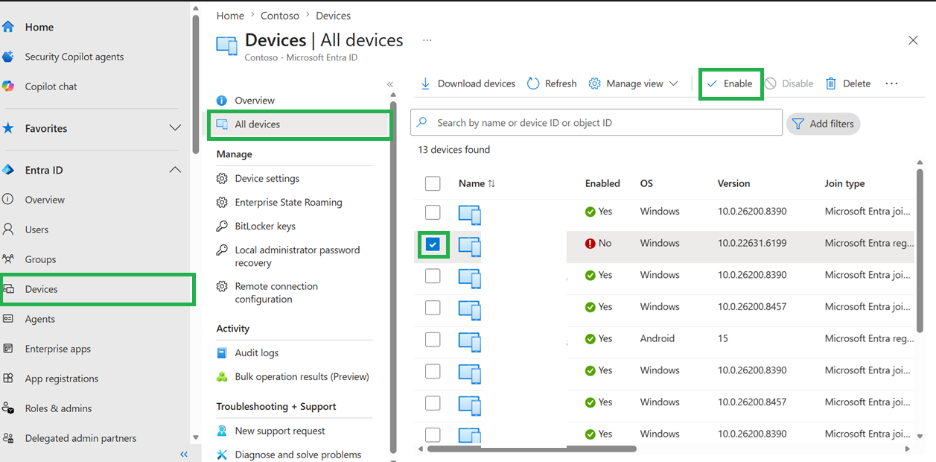This screenshot has width=936, height=462.
Task: Check the checkbox directly above the Android device row
Action: [x=433, y=307]
